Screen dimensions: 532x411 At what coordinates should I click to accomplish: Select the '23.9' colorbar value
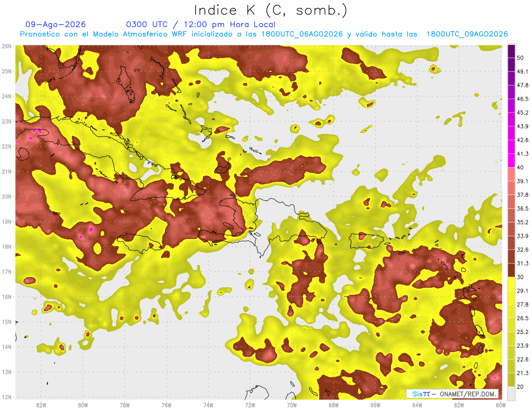(x=523, y=345)
